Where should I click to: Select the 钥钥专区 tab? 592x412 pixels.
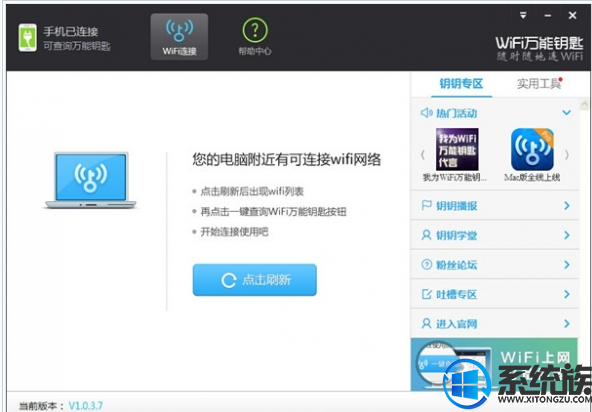tap(461, 83)
